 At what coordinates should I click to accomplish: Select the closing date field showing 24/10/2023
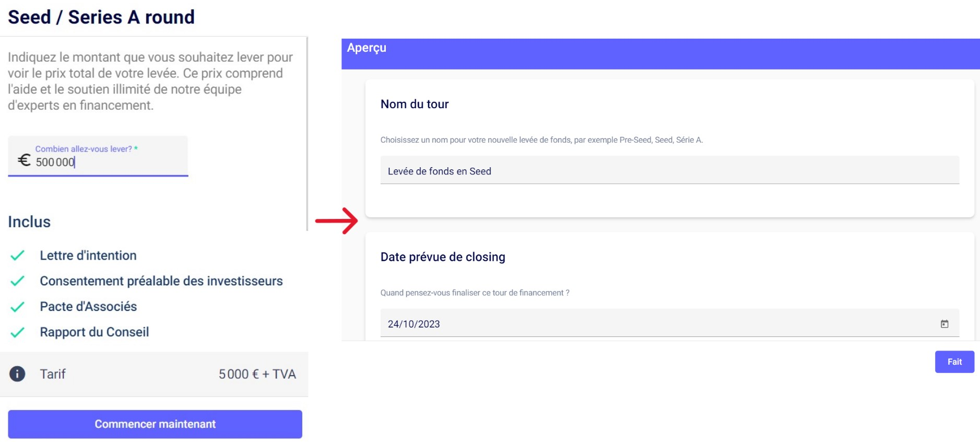click(x=658, y=324)
